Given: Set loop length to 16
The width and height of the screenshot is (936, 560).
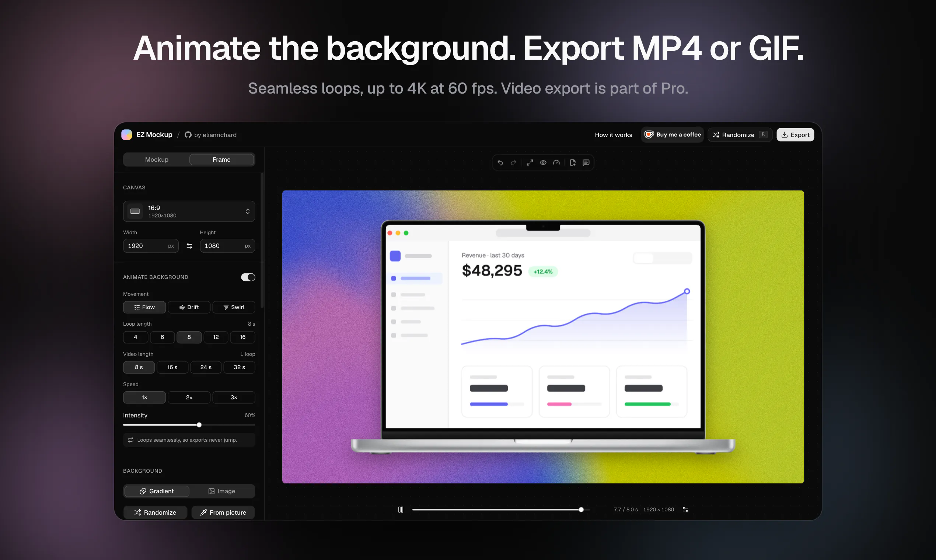Looking at the screenshot, I should pyautogui.click(x=243, y=337).
